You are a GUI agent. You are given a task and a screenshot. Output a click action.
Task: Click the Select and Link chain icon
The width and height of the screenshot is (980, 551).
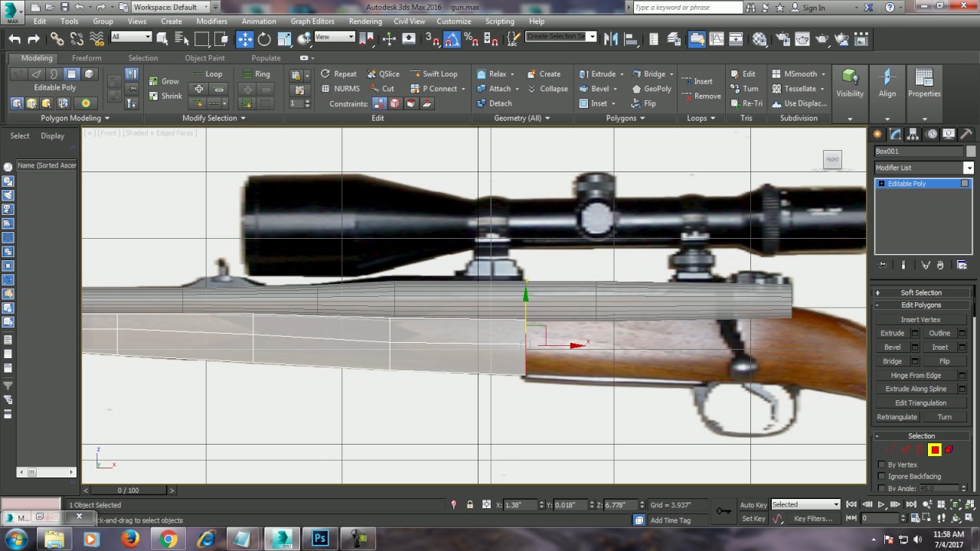57,39
